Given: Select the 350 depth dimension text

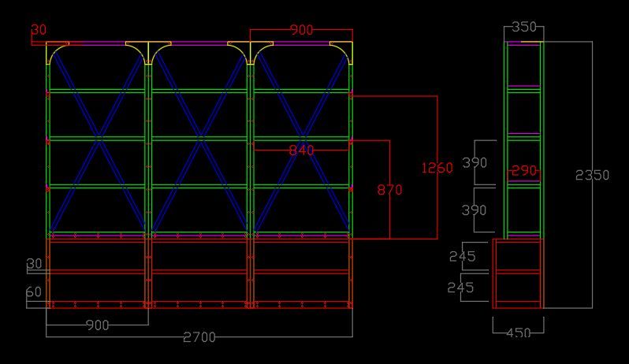Looking at the screenshot, I should pyautogui.click(x=524, y=27).
